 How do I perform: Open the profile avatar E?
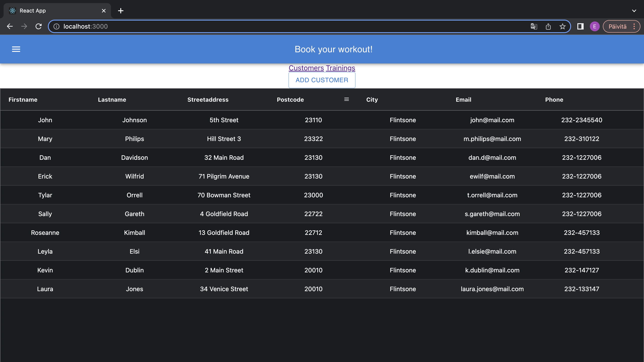pos(595,27)
